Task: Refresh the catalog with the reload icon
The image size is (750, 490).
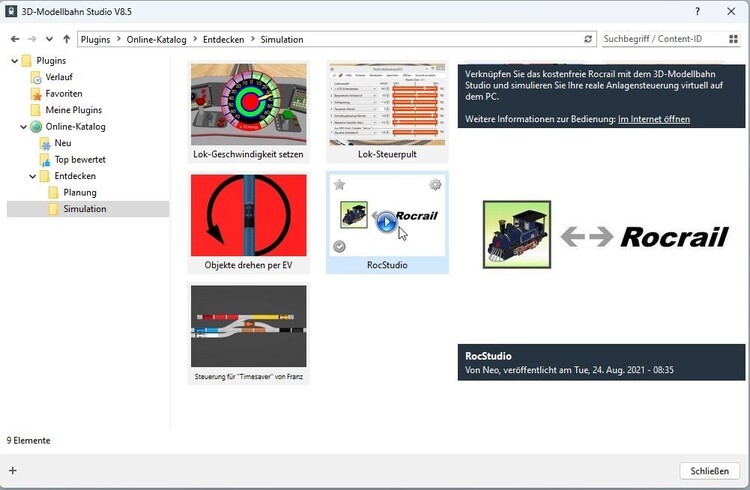Action: [x=588, y=39]
